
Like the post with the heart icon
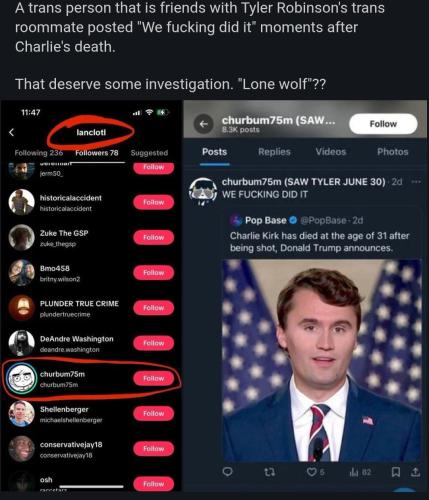311,472
